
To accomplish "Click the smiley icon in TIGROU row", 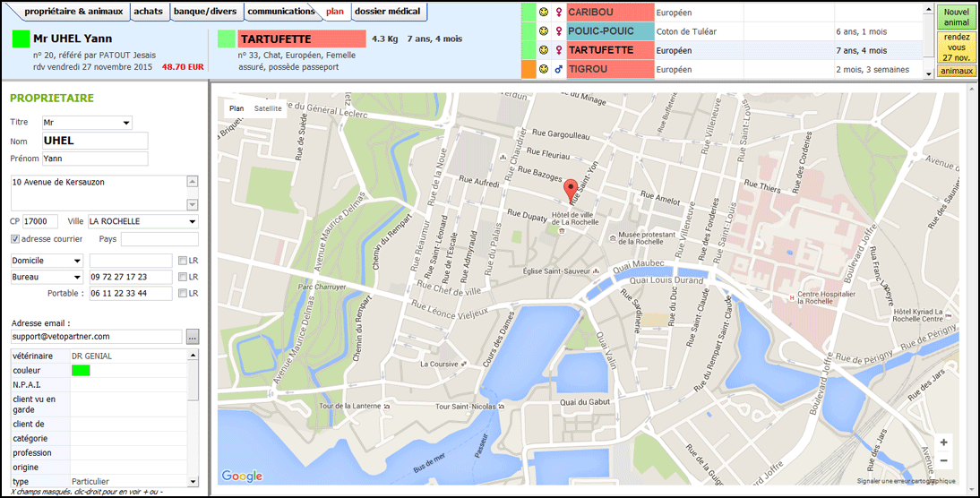I will tap(544, 69).
